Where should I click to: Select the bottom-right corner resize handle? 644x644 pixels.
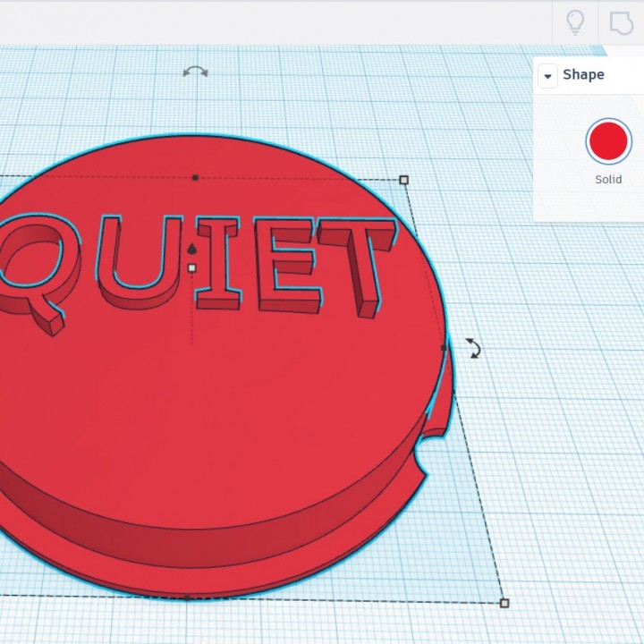click(x=504, y=603)
